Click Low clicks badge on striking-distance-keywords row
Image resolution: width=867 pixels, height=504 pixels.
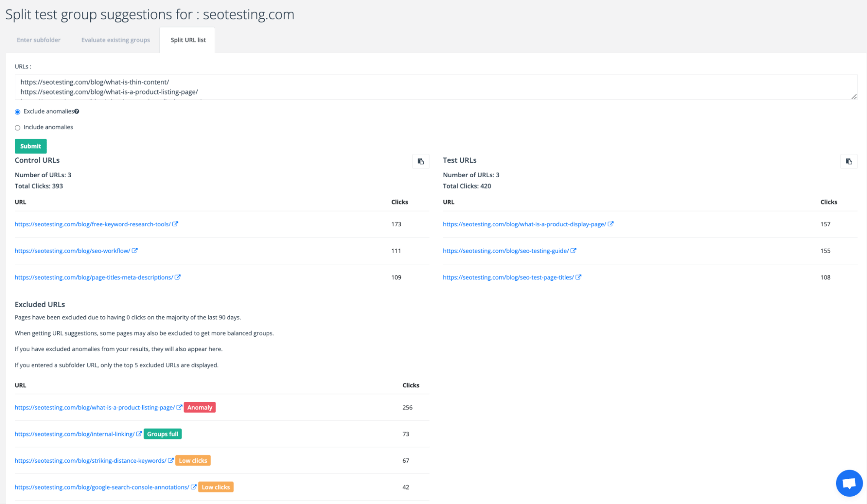[x=193, y=460]
